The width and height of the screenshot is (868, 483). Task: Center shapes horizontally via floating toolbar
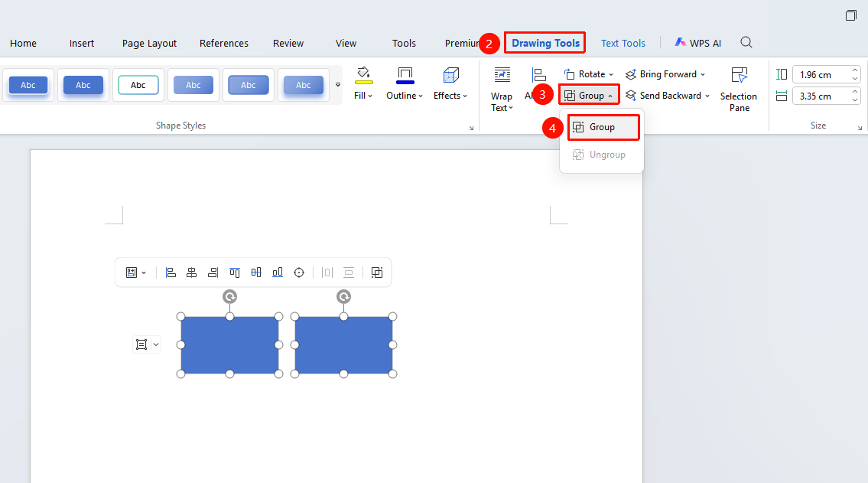191,273
